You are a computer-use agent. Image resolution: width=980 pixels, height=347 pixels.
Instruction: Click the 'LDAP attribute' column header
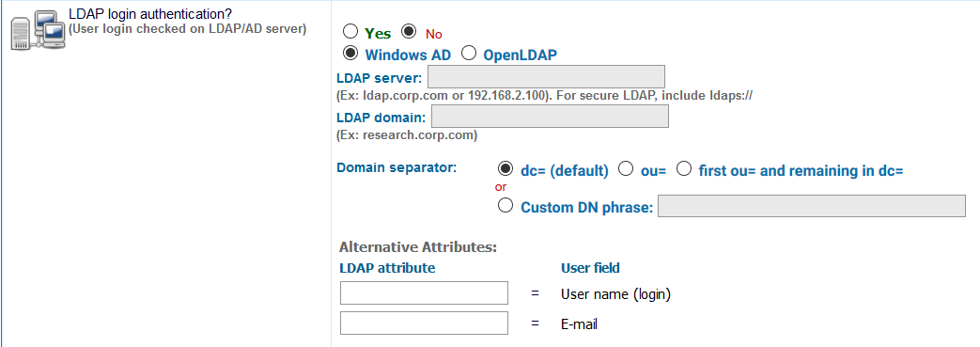point(387,268)
